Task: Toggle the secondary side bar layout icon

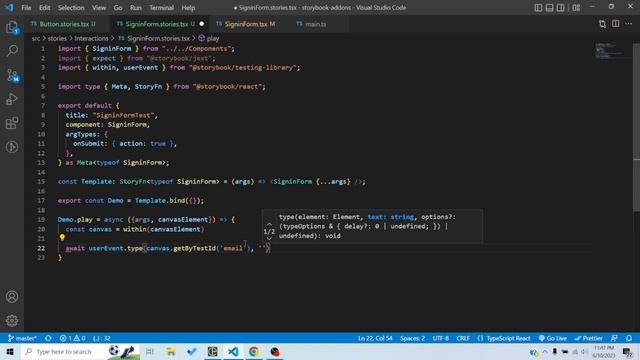Action: point(561,8)
